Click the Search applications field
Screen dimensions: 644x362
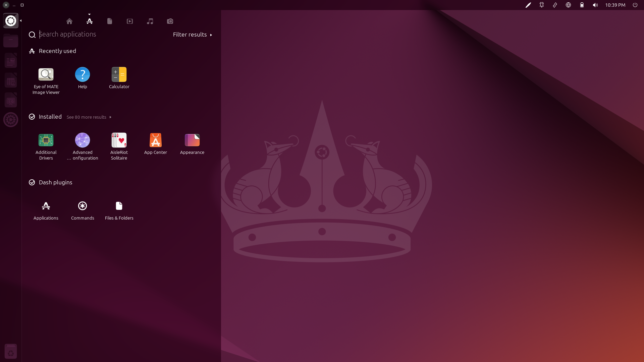(101, 34)
